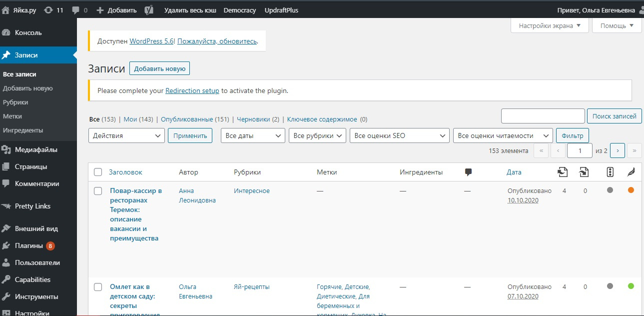Switch to the Черновики filter tab
This screenshot has width=644, height=316.
coord(253,119)
